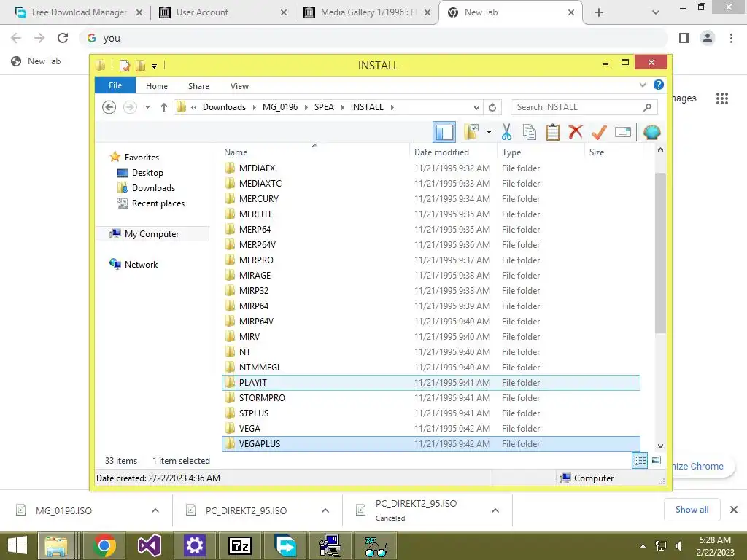The image size is (747, 560).
Task: Open the address bar history dropdown
Action: (476, 107)
